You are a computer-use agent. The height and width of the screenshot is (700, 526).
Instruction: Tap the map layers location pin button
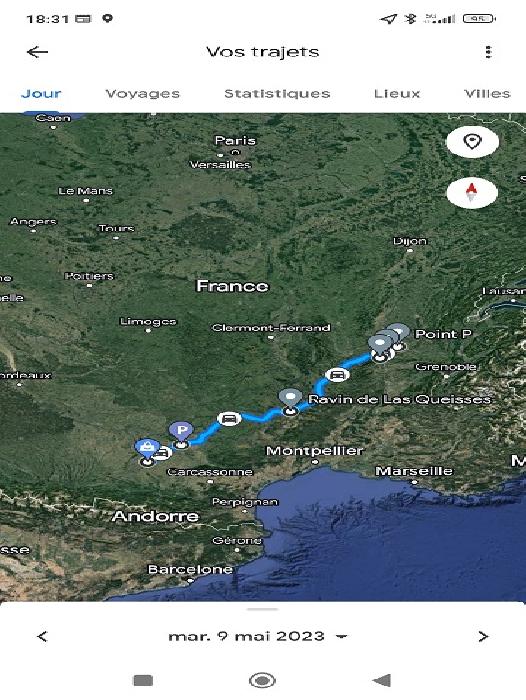pyautogui.click(x=472, y=142)
